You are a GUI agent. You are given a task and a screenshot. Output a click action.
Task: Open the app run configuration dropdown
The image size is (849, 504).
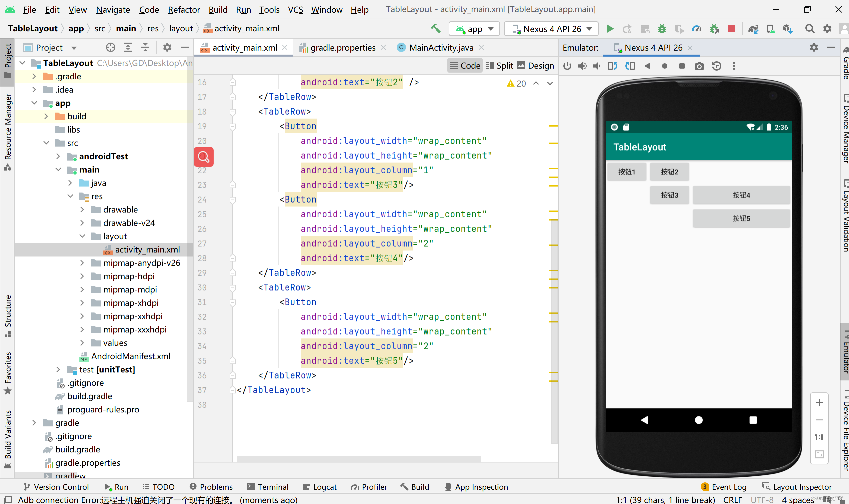pyautogui.click(x=474, y=29)
